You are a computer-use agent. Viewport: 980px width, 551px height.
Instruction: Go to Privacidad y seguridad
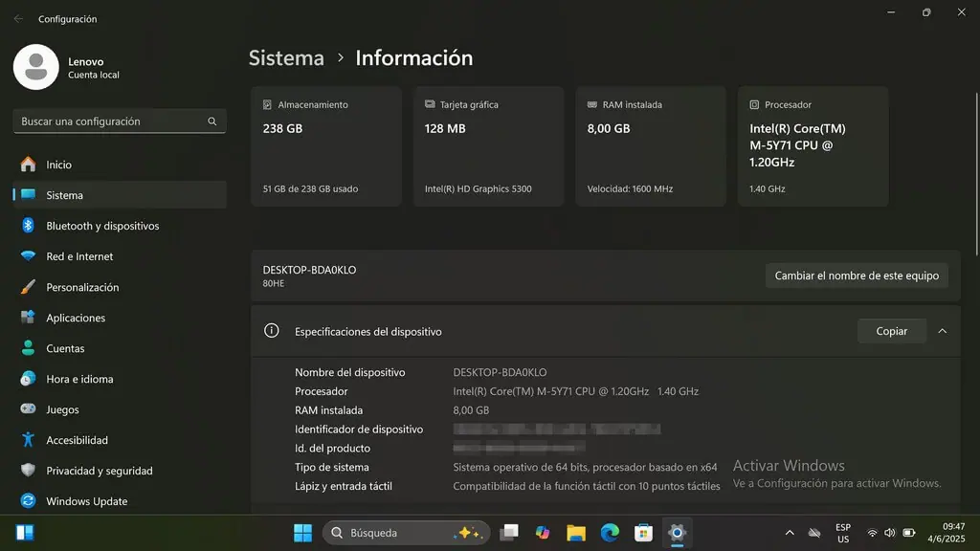120,471
